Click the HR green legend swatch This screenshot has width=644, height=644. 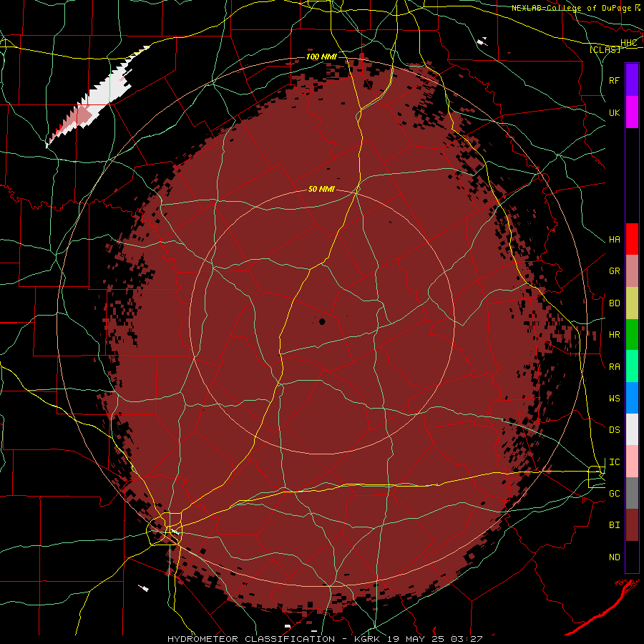[x=632, y=335]
